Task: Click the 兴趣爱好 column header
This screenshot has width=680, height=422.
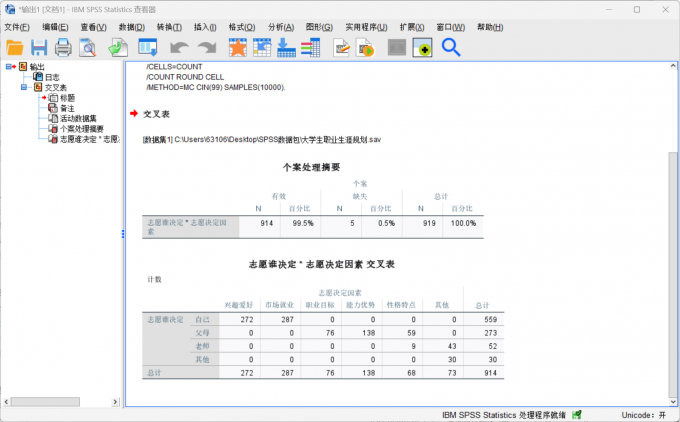Action: pyautogui.click(x=239, y=305)
